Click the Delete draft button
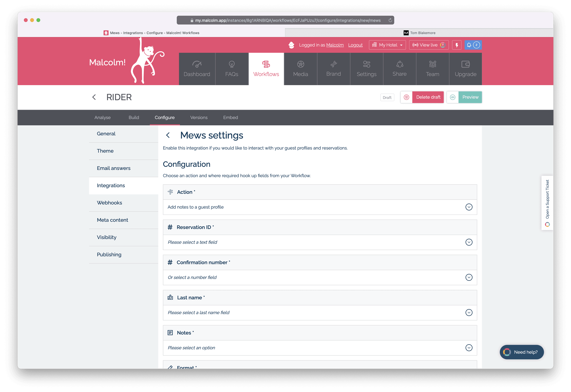This screenshot has height=392, width=571. tap(428, 97)
